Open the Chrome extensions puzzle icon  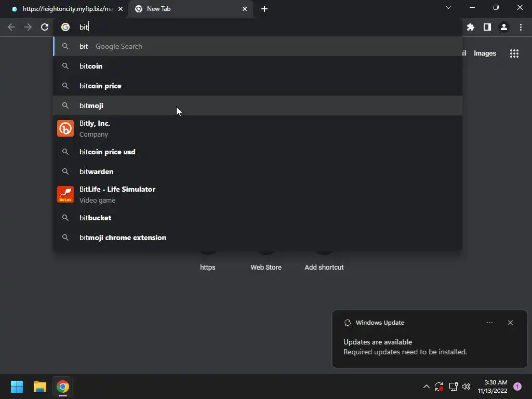[471, 27]
